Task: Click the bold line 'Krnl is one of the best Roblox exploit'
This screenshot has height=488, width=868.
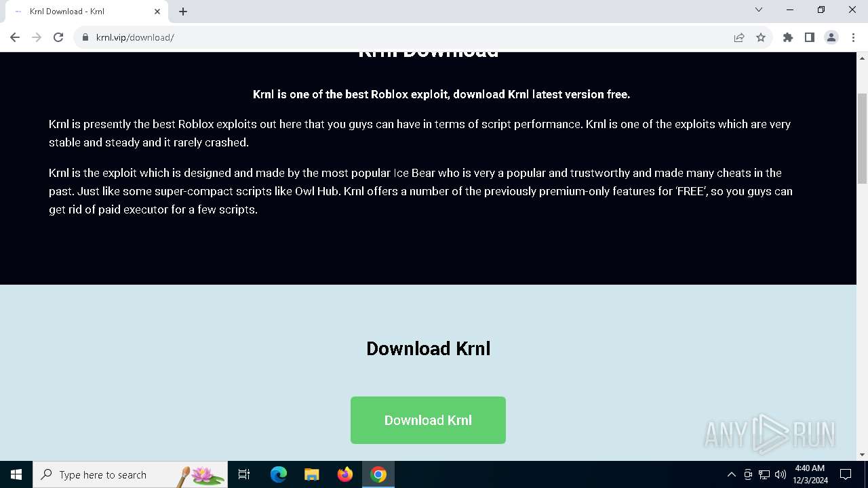Action: 441,94
